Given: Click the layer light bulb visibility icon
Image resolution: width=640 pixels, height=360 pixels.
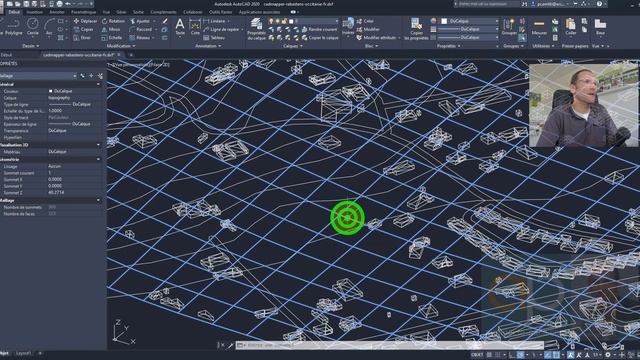Looking at the screenshot, I should point(271,21).
